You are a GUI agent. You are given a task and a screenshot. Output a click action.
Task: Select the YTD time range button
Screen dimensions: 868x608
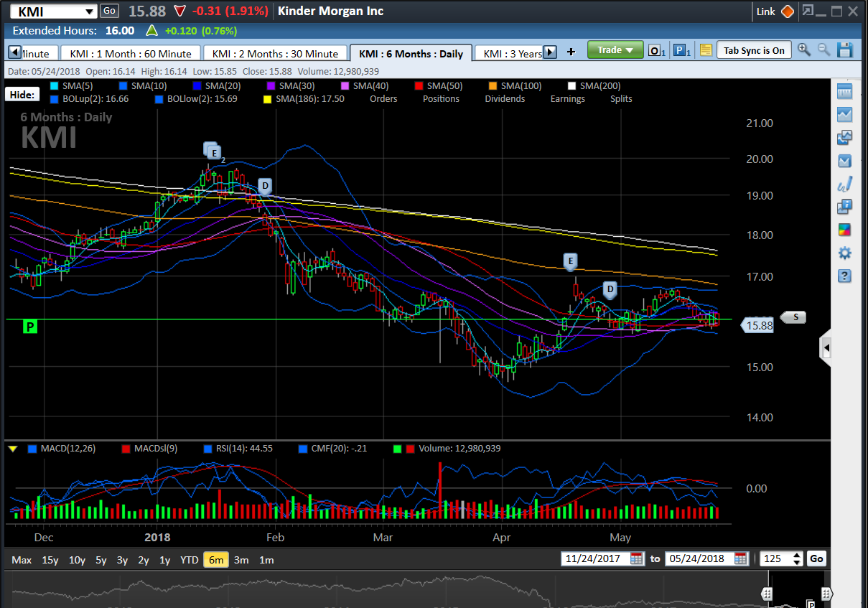pyautogui.click(x=190, y=560)
